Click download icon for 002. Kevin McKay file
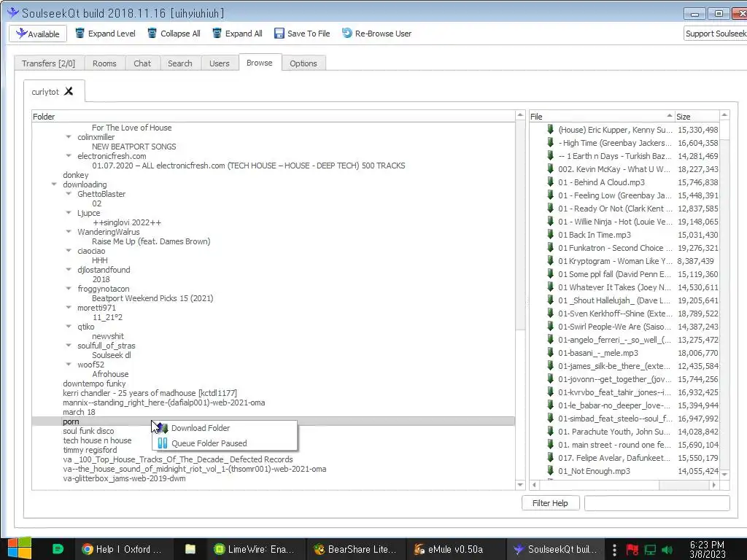 (x=550, y=168)
